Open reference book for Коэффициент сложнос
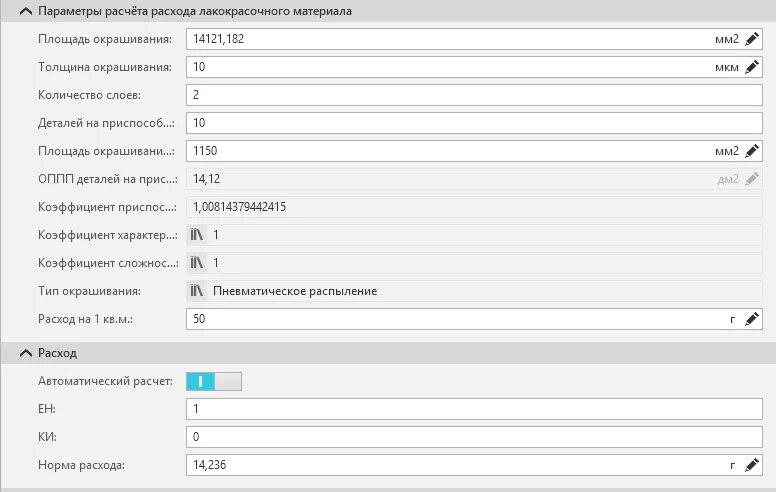 pos(196,263)
